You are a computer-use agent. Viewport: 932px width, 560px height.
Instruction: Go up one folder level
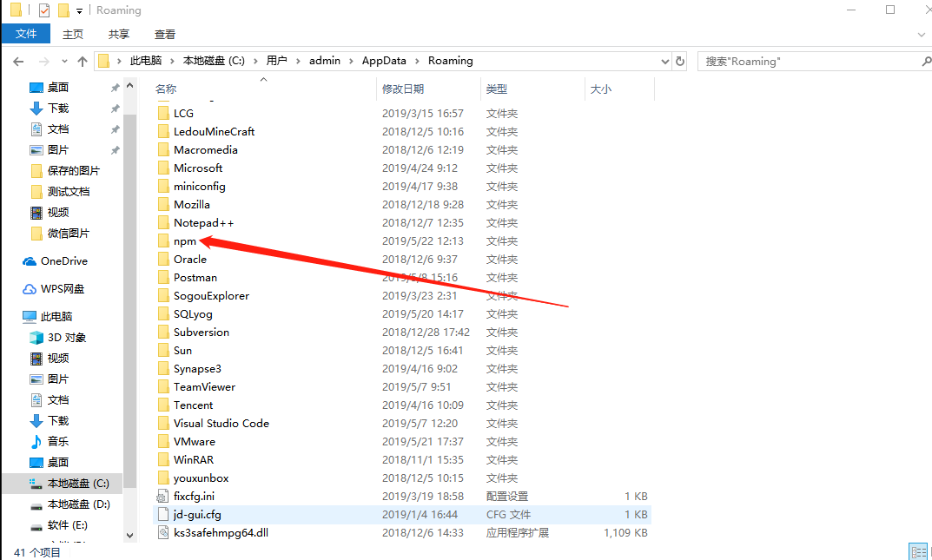coord(83,61)
